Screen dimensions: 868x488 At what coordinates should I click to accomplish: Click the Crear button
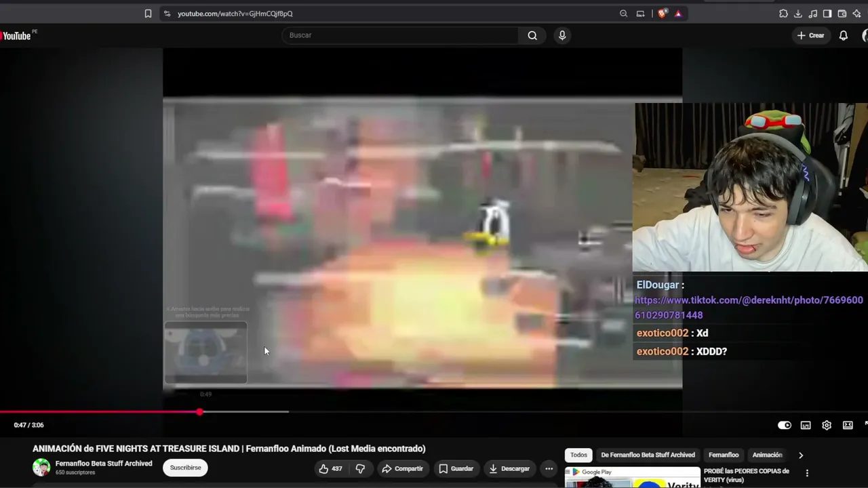pos(810,35)
